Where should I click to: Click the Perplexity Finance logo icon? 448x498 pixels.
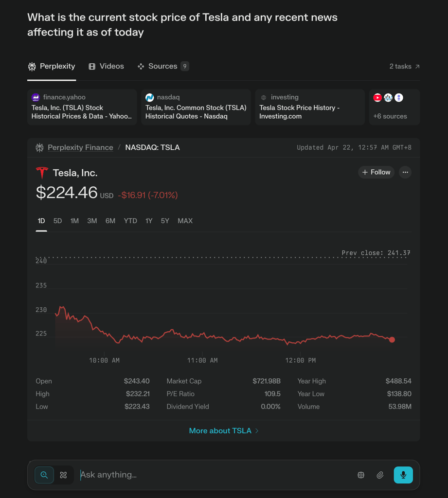coord(40,147)
